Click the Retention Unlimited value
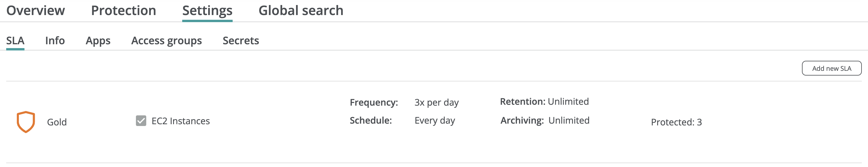Viewport: 868px width, 167px height. (x=568, y=101)
